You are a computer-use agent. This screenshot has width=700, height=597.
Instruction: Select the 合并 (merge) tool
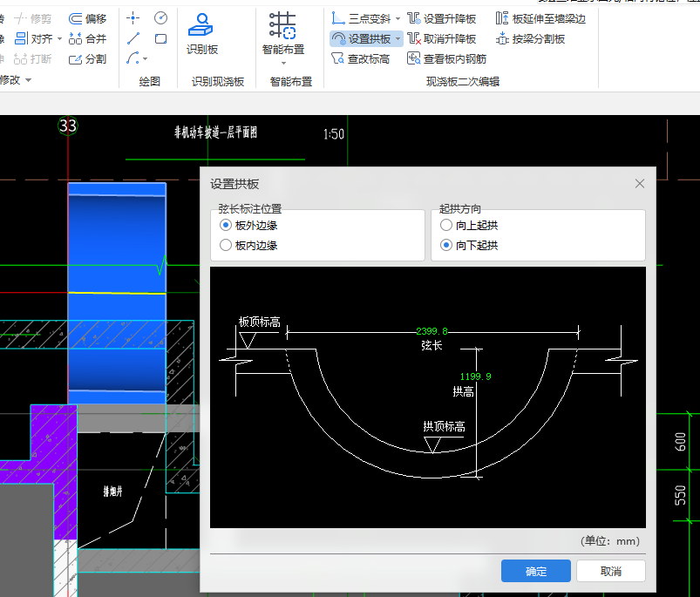(x=87, y=38)
